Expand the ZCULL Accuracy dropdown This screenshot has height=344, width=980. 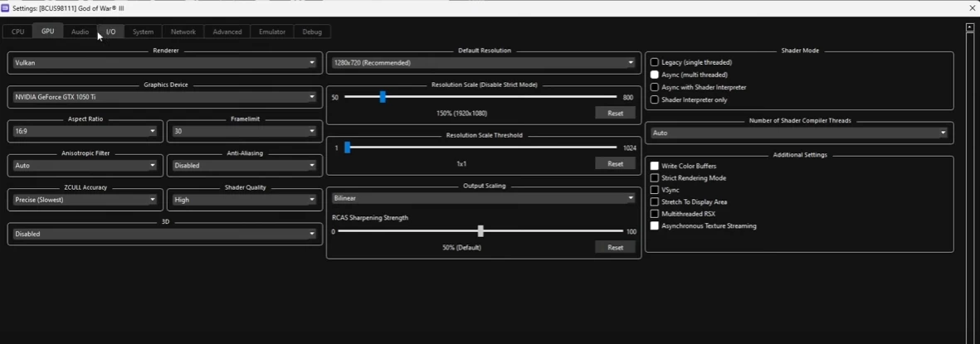click(85, 200)
